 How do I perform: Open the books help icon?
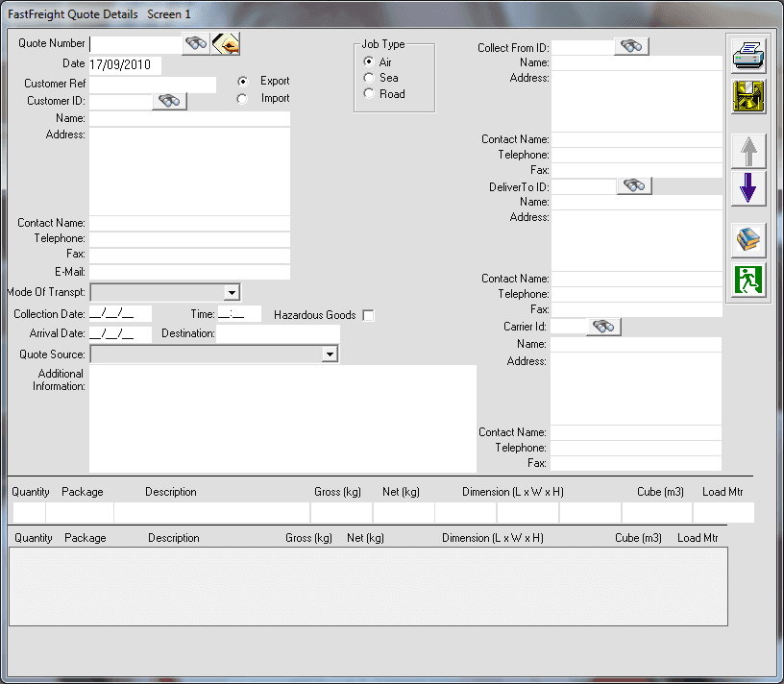(748, 240)
